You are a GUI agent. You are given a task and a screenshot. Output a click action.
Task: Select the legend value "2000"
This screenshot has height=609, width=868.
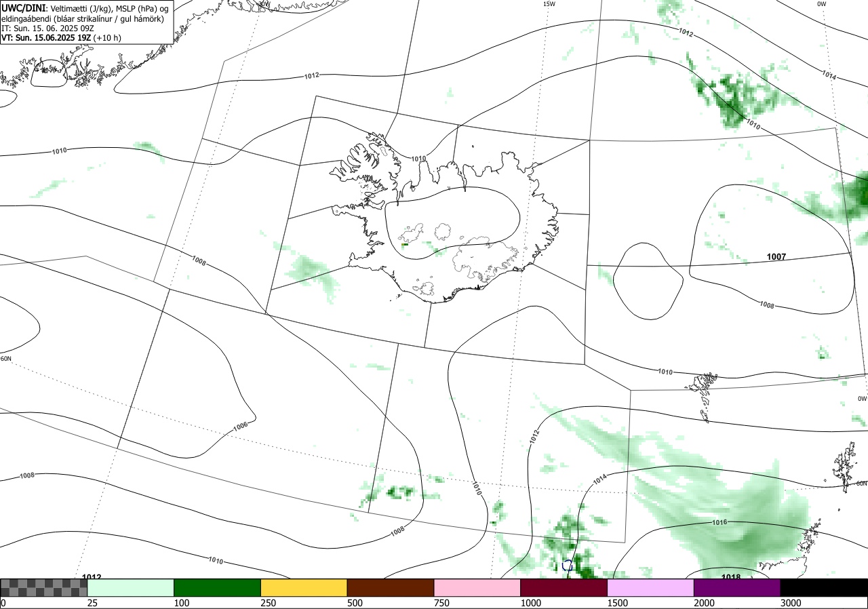click(705, 603)
